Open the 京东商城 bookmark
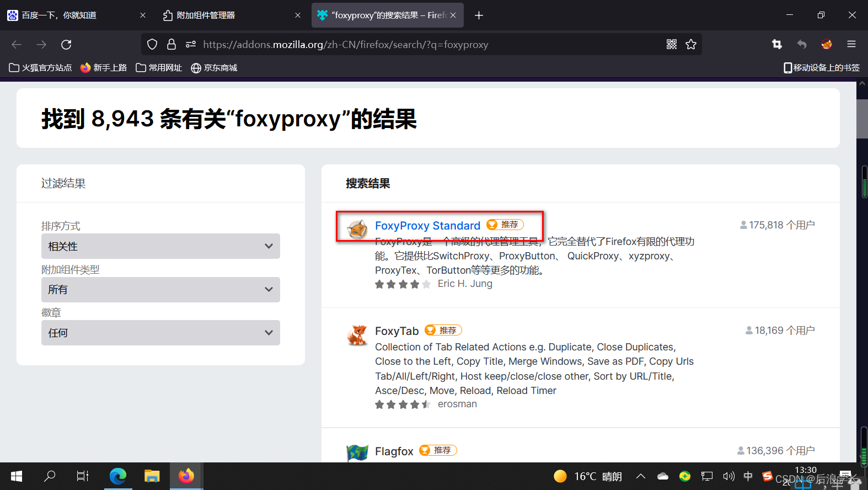The width and height of the screenshot is (868, 490). (x=214, y=68)
